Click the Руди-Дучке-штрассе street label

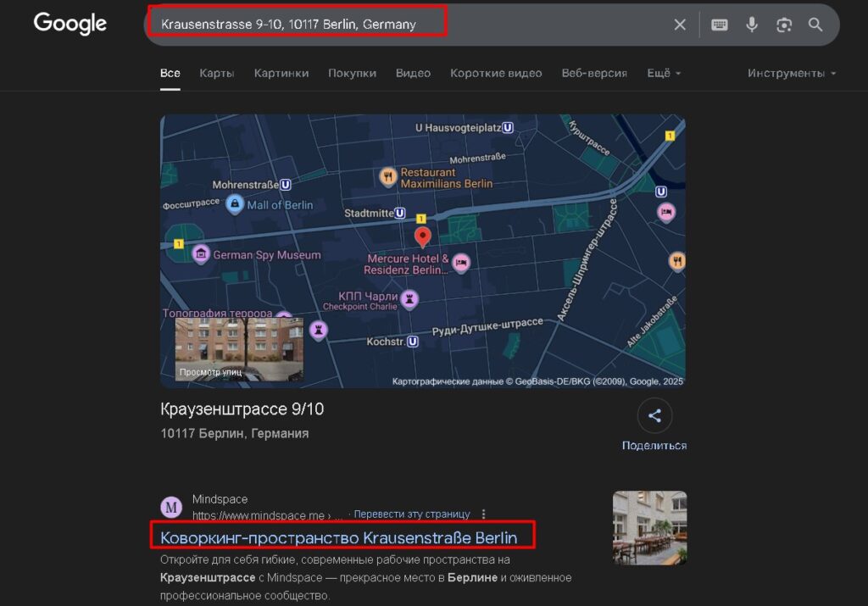[487, 326]
